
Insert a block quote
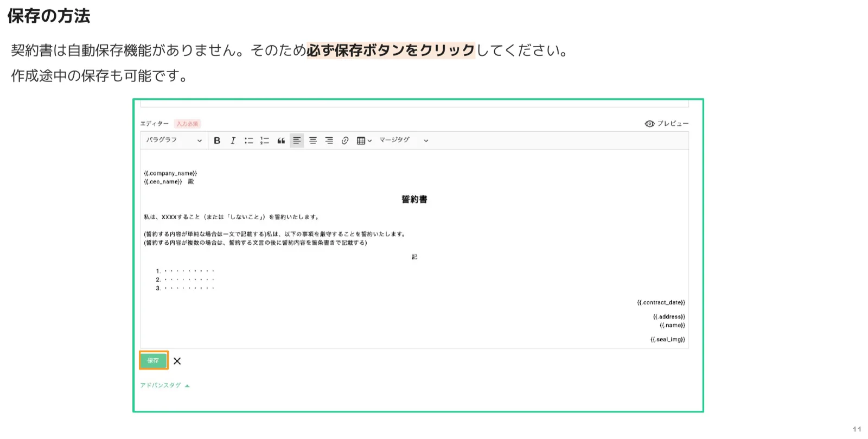[281, 141]
